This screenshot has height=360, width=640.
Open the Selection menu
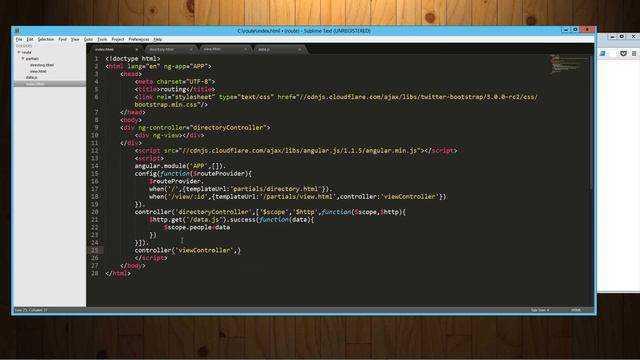[46, 40]
